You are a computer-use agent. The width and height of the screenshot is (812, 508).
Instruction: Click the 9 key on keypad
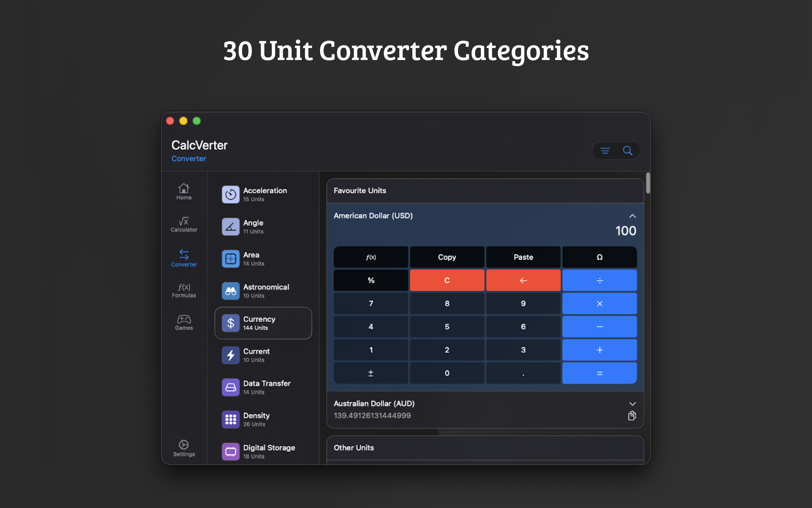click(x=523, y=304)
